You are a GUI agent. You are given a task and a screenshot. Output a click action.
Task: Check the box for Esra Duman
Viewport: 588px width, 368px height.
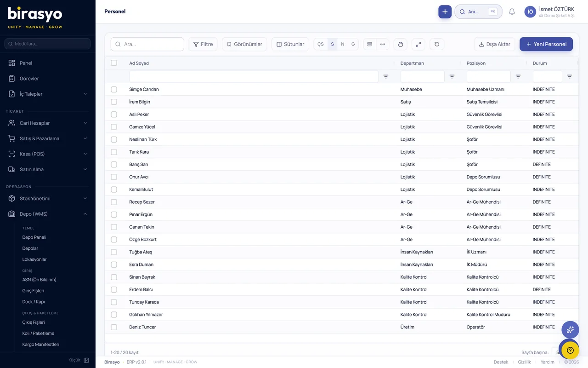click(114, 264)
